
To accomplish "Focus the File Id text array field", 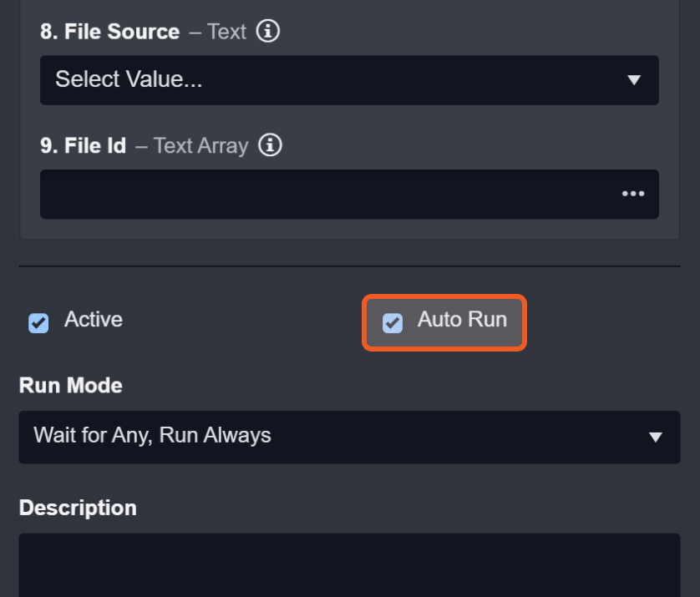I will pos(326,194).
